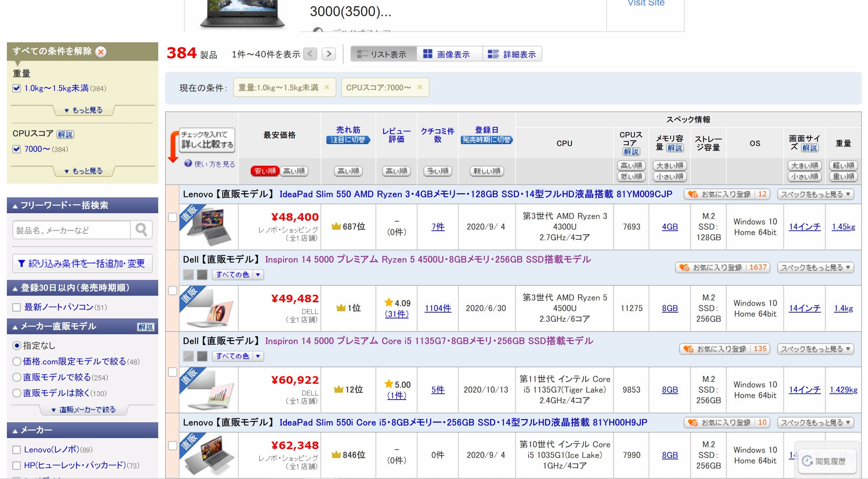Pick dark gray swatch for Inspiron Core i5
The image size is (868, 479).
point(202,356)
